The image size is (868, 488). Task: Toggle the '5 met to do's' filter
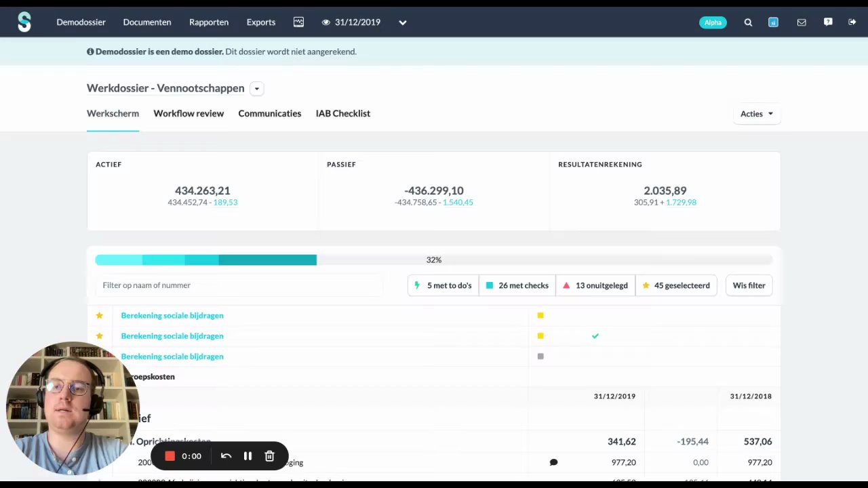coord(443,285)
